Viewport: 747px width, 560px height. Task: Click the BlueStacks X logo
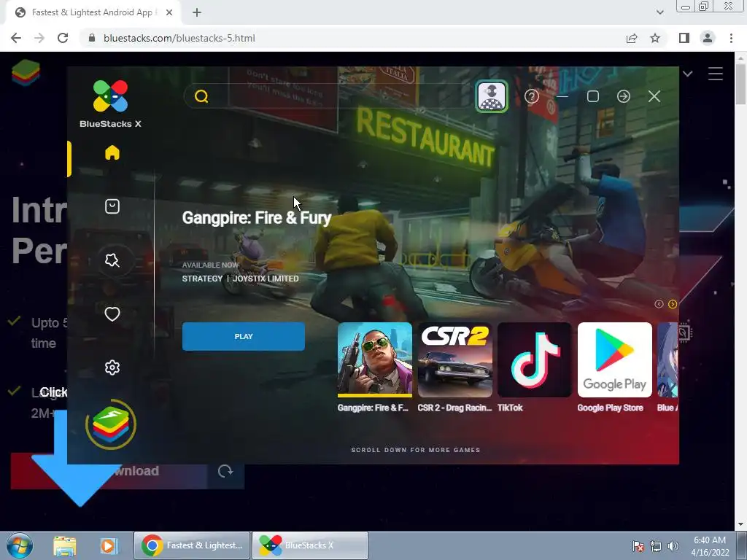point(111,104)
